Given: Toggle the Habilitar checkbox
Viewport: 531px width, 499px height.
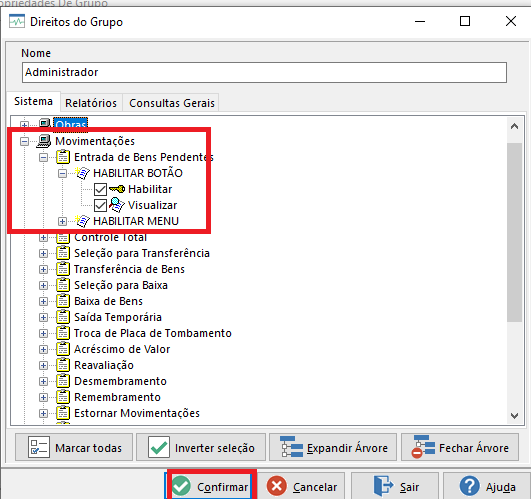Looking at the screenshot, I should coord(100,189).
